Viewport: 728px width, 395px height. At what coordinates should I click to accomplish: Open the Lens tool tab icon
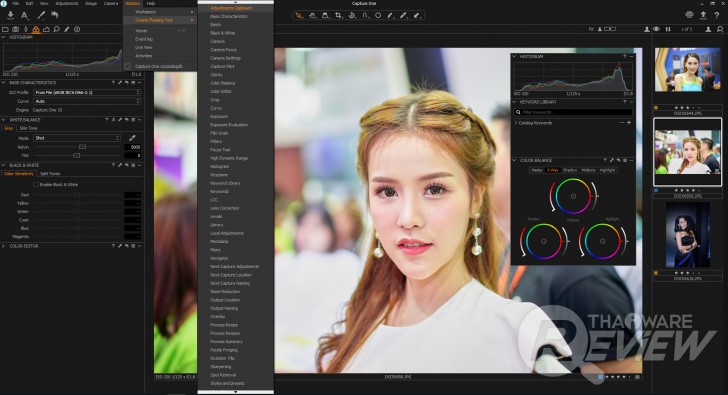pos(26,29)
